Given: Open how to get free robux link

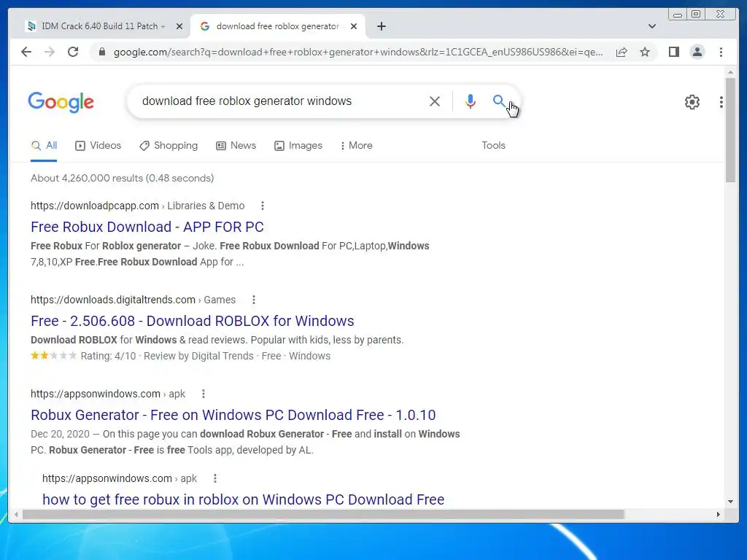Looking at the screenshot, I should tap(244, 499).
